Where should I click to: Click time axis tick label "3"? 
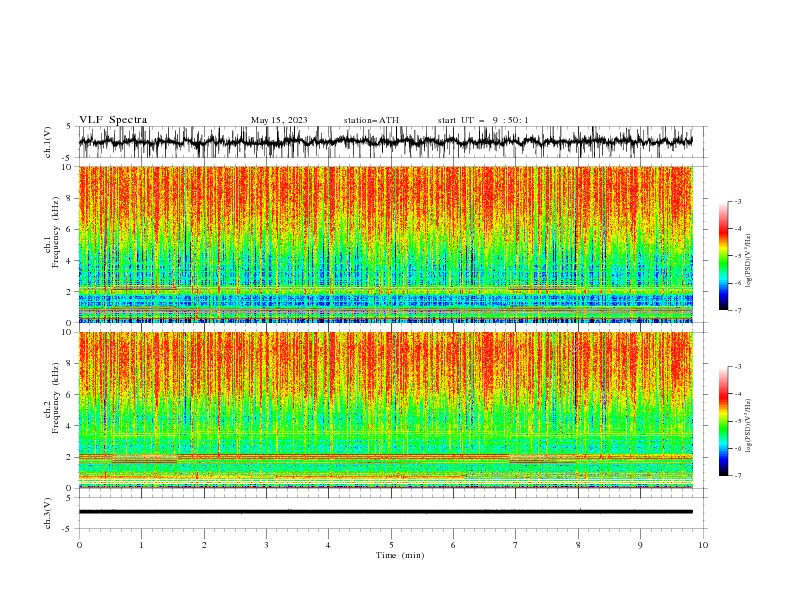pyautogui.click(x=266, y=545)
